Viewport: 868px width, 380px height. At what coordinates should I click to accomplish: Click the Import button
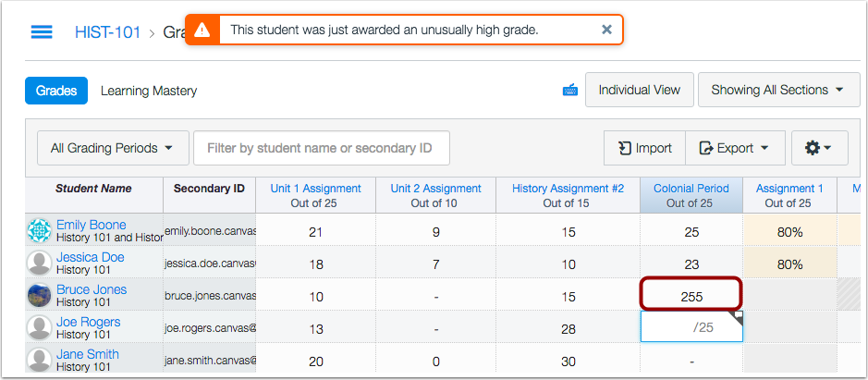tap(644, 148)
